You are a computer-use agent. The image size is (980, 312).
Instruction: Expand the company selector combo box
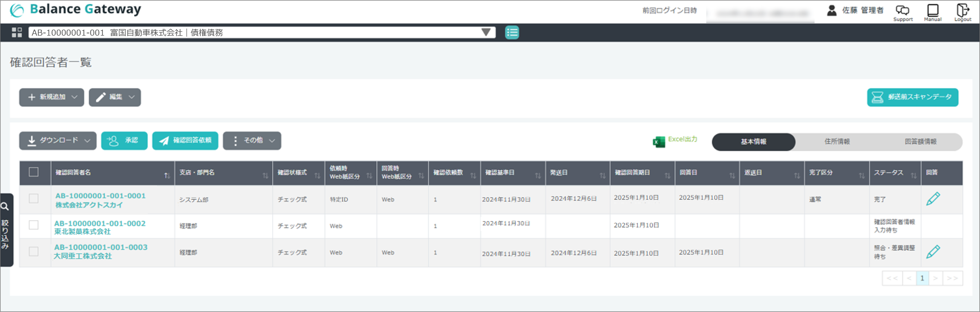[485, 32]
